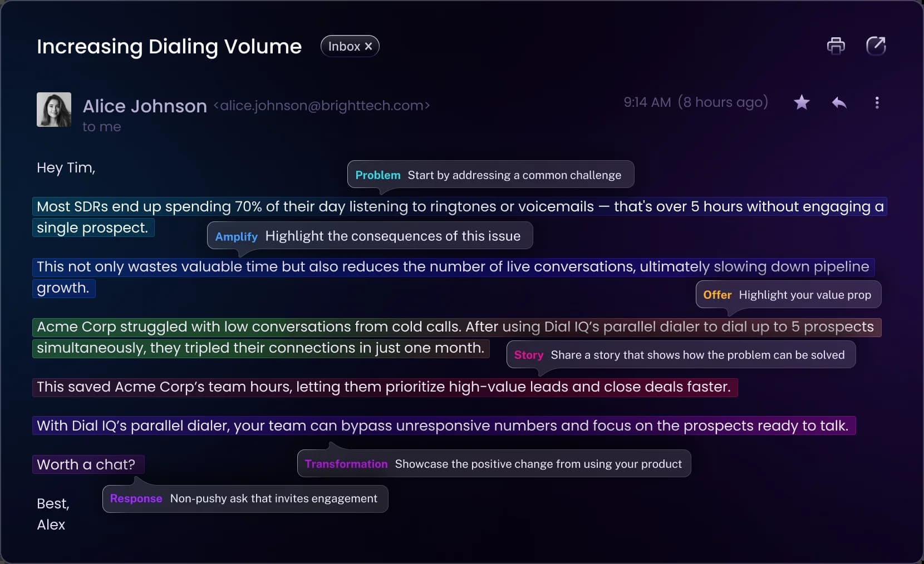The height and width of the screenshot is (564, 924).
Task: Click Alice Johnson's profile photo
Action: (x=54, y=110)
